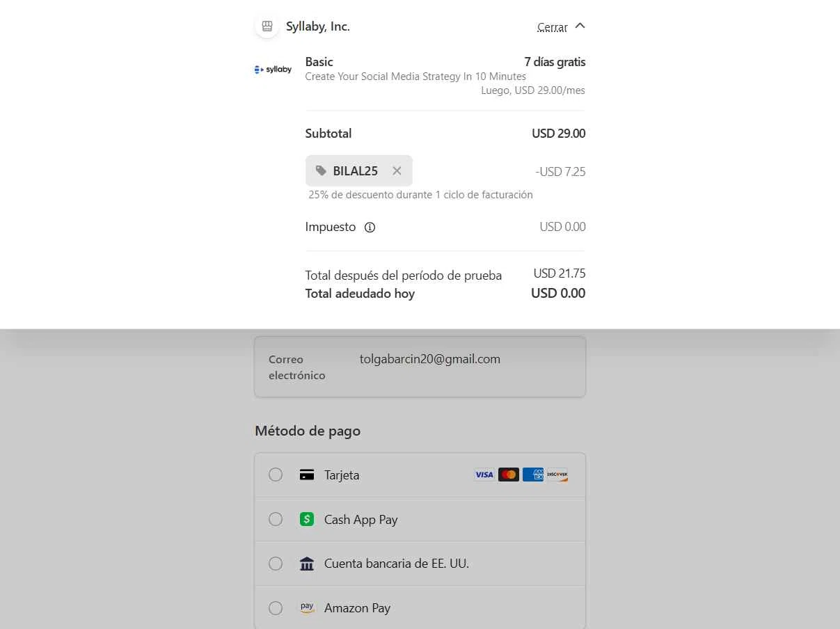Open tax info tooltip icon
This screenshot has width=840, height=629.
click(370, 227)
